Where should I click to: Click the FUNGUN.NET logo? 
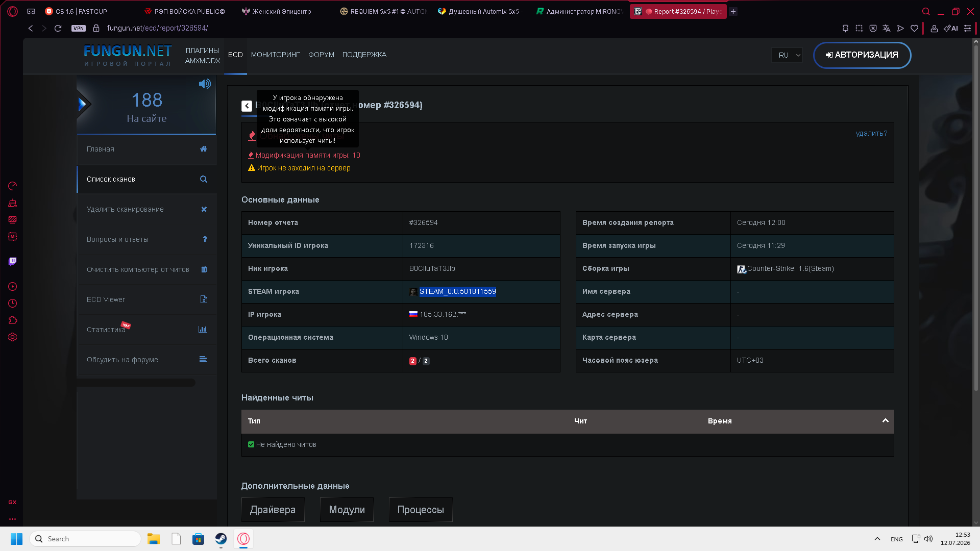[128, 55]
